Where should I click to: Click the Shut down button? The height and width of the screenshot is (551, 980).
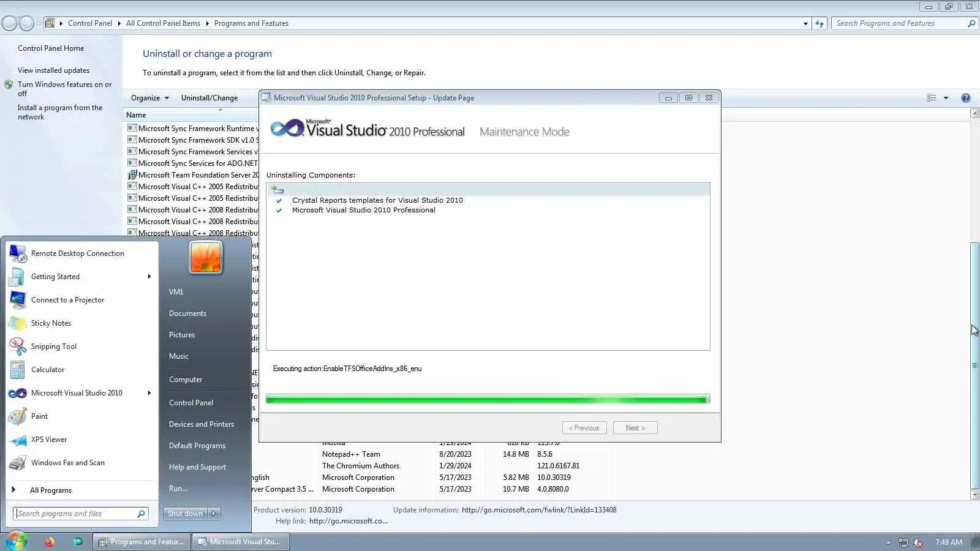tap(186, 514)
